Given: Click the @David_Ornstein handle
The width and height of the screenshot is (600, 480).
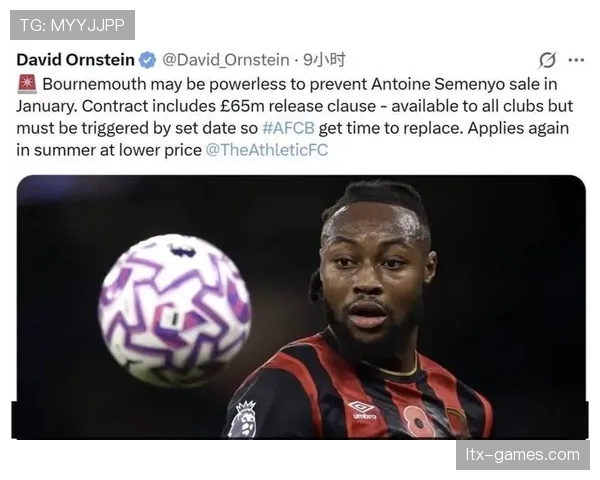Looking at the screenshot, I should click(226, 60).
